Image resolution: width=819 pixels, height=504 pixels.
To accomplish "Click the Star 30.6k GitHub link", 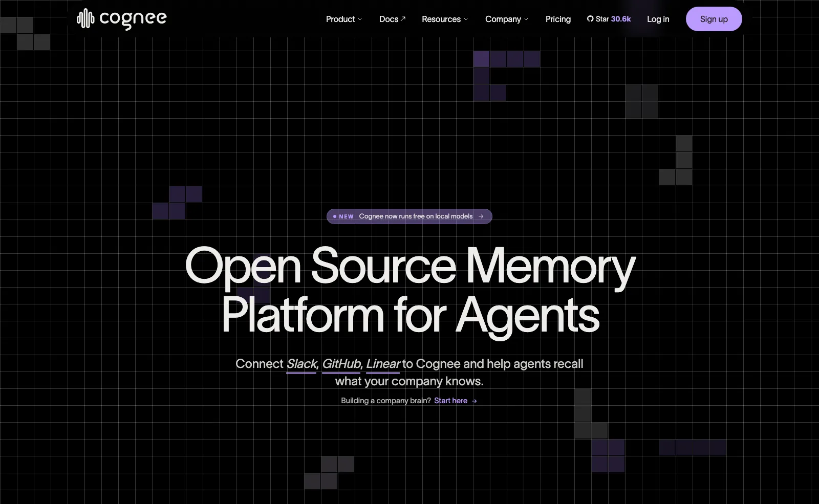I will point(609,19).
